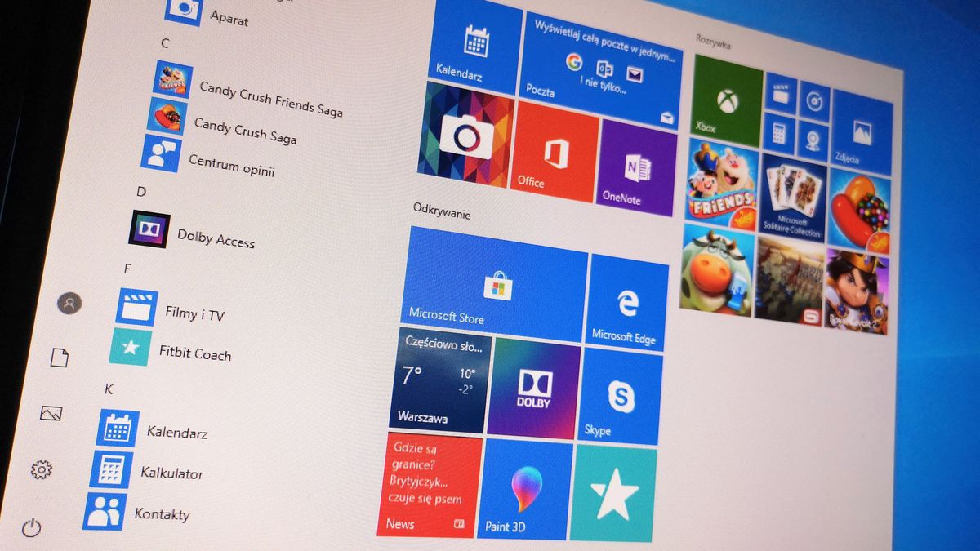Click the letter 'K' section header
This screenshot has width=980, height=551.
(108, 389)
